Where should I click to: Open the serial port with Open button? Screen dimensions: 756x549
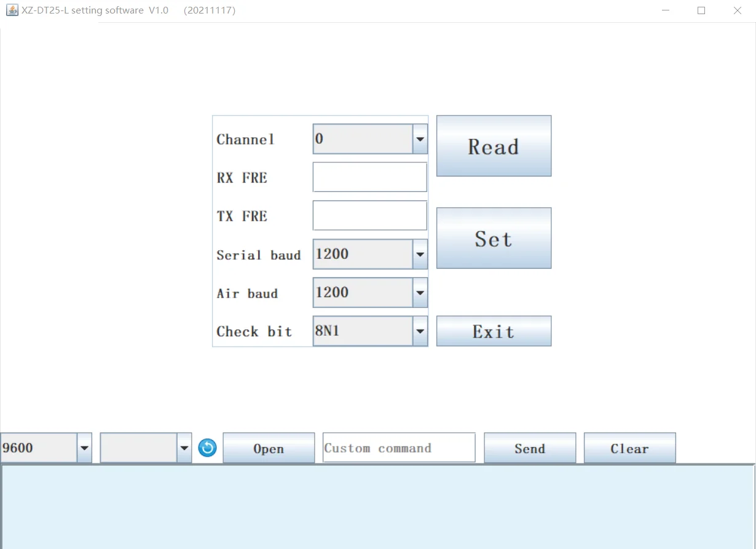coord(269,448)
